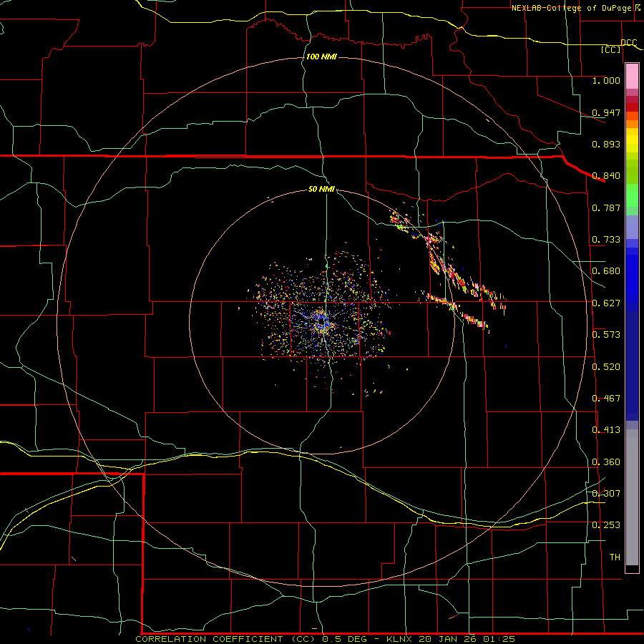The width and height of the screenshot is (644, 644).
Task: Select the 0.360 color scale value
Action: tap(606, 462)
